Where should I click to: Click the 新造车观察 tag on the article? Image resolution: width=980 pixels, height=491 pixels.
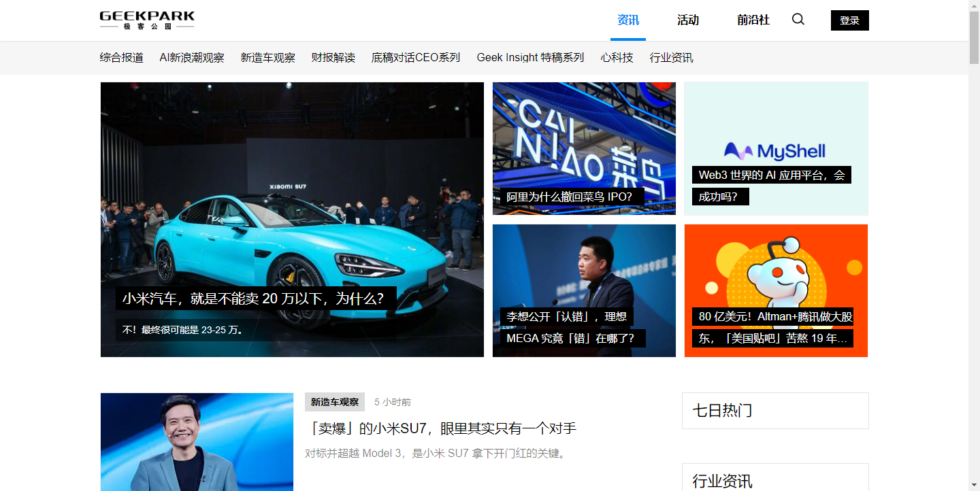coord(335,402)
